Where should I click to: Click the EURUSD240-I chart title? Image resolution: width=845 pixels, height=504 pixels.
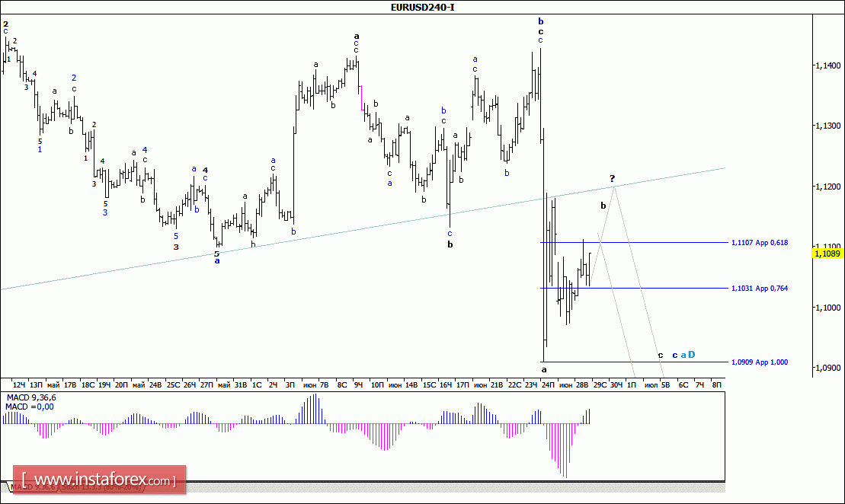(x=422, y=7)
